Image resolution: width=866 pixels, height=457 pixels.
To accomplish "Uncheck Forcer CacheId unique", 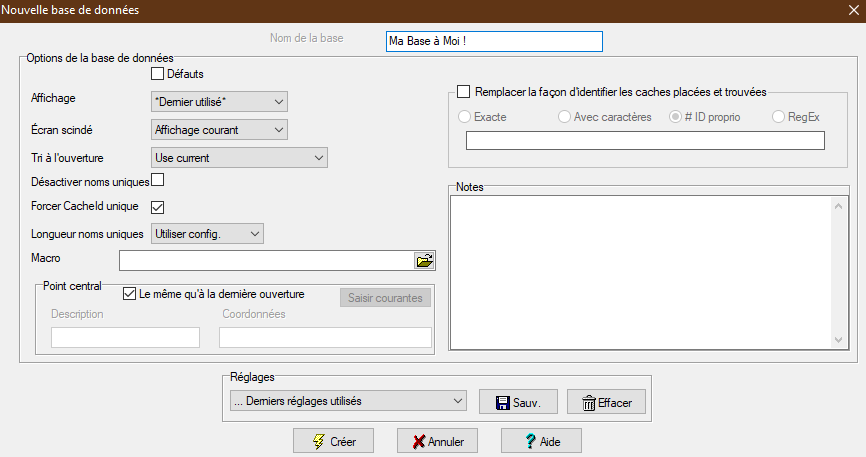I will [x=157, y=207].
